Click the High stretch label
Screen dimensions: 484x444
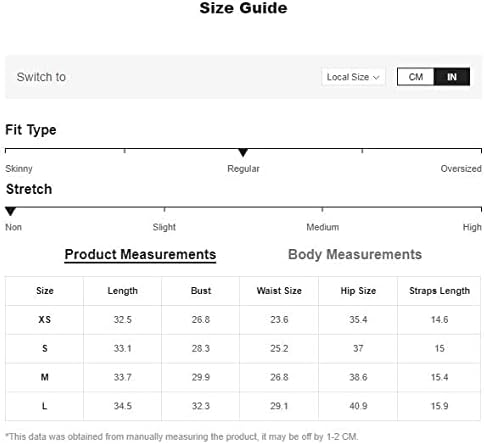click(472, 227)
